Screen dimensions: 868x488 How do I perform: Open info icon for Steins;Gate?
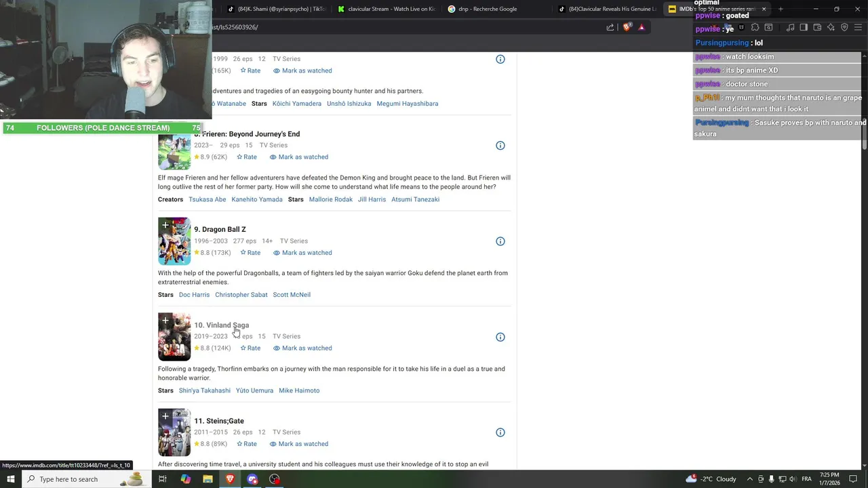pos(500,432)
